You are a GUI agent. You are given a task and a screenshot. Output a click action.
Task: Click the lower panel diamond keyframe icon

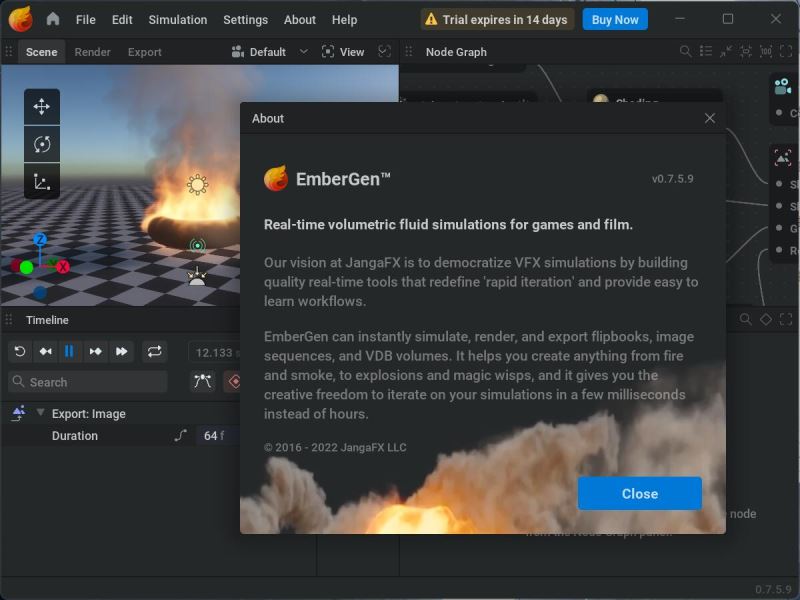point(766,319)
